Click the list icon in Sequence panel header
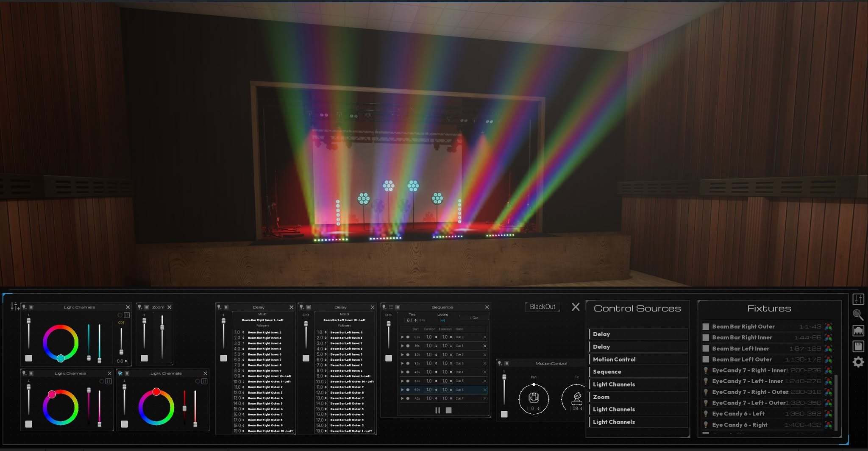The width and height of the screenshot is (868, 451). [x=391, y=307]
